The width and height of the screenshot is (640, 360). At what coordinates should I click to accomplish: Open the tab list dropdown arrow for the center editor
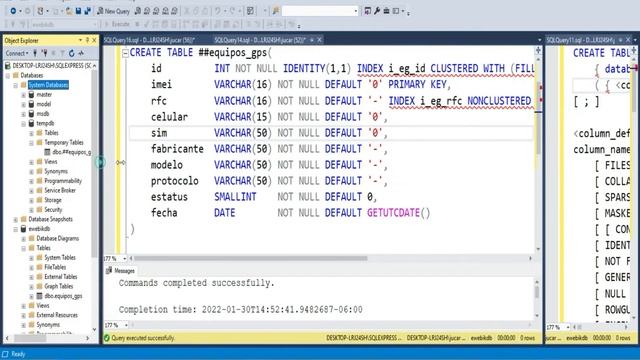[539, 40]
